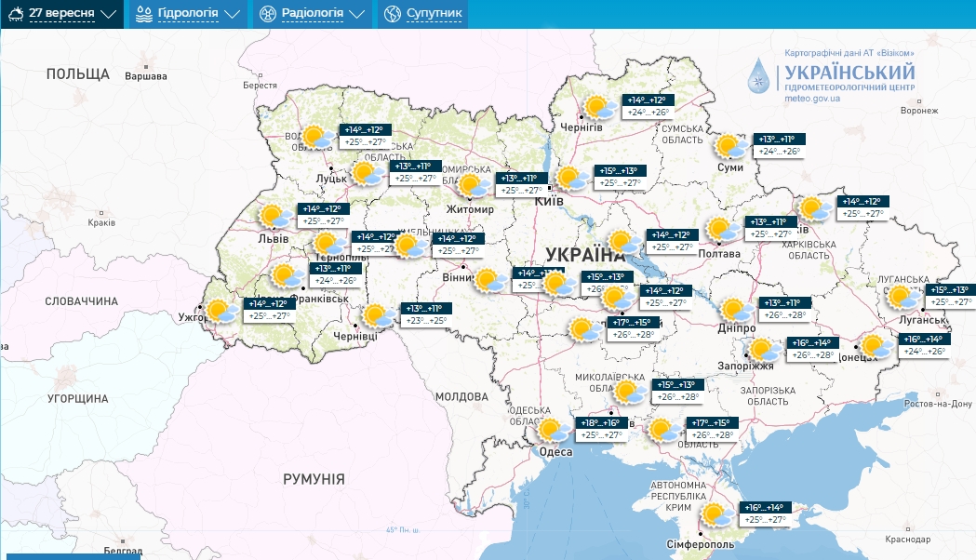Image resolution: width=976 pixels, height=560 pixels.
Task: Click the Lviv weather icon
Action: click(x=275, y=216)
